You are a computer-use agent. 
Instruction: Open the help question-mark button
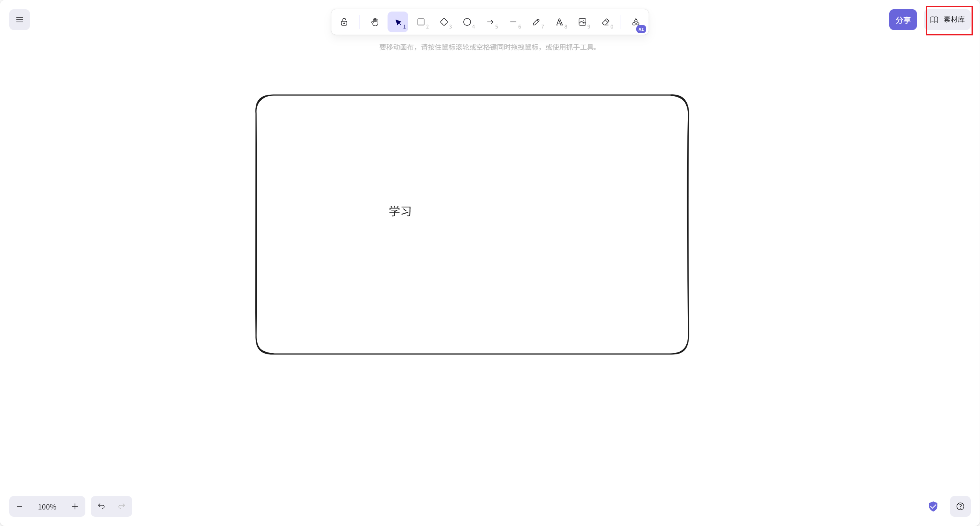pos(960,506)
